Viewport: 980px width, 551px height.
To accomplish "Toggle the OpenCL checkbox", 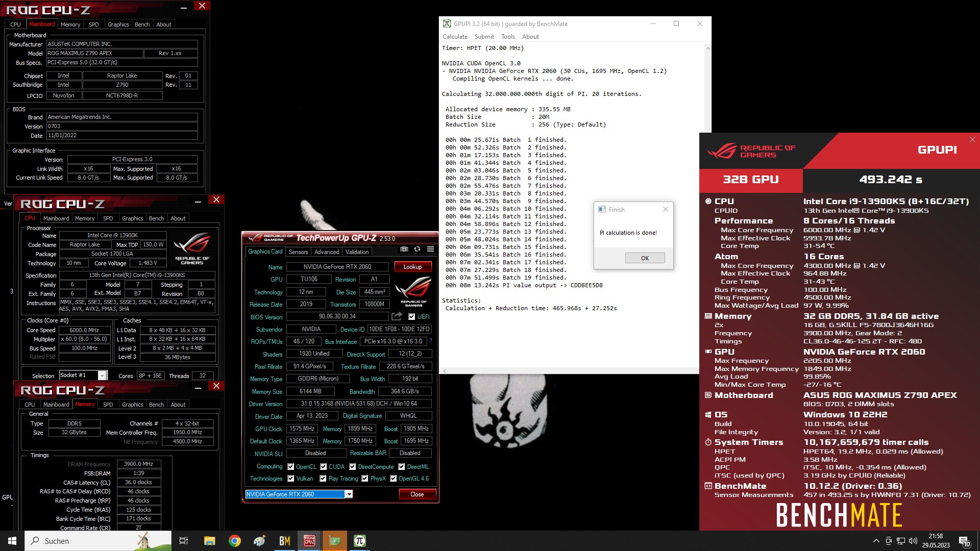I will [x=290, y=466].
